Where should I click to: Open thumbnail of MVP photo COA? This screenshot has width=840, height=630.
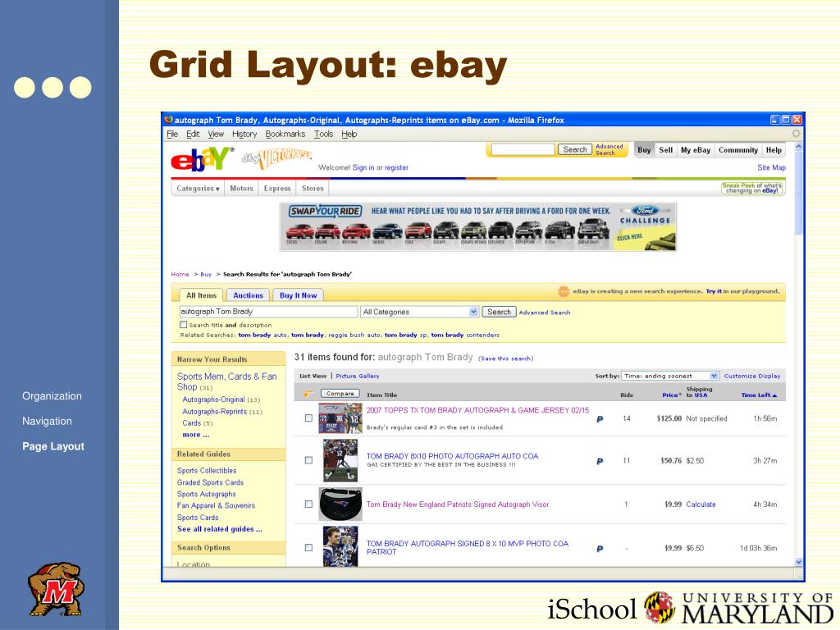[x=340, y=546]
